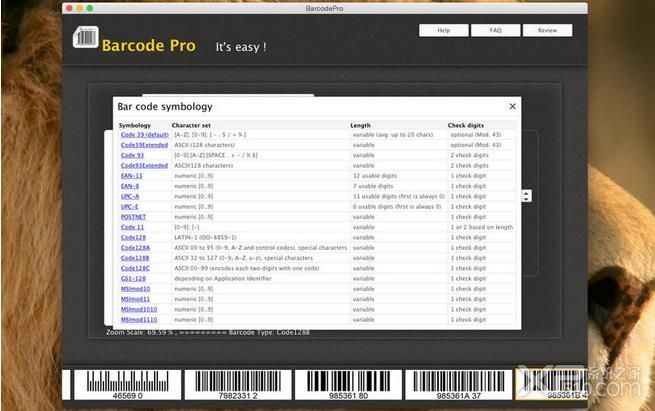Choose the Code128B link
The image size is (655, 411).
click(135, 258)
